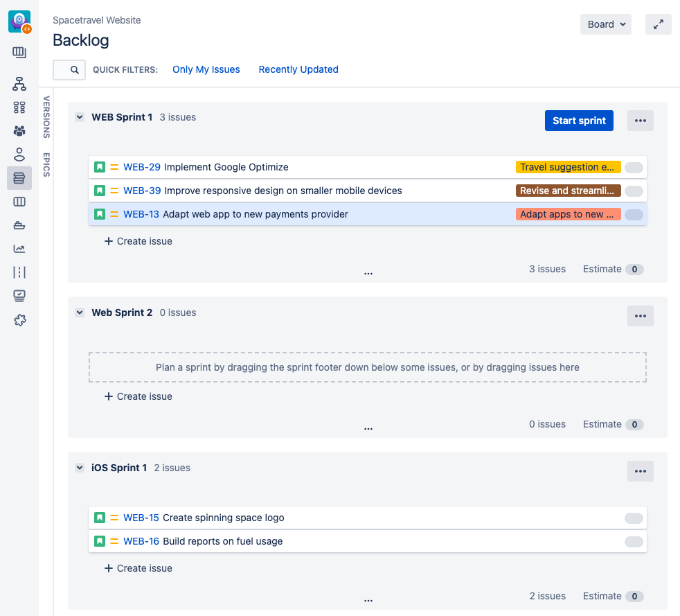Image resolution: width=680 pixels, height=616 pixels.
Task: Click the search magnifier icon
Action: (x=75, y=70)
